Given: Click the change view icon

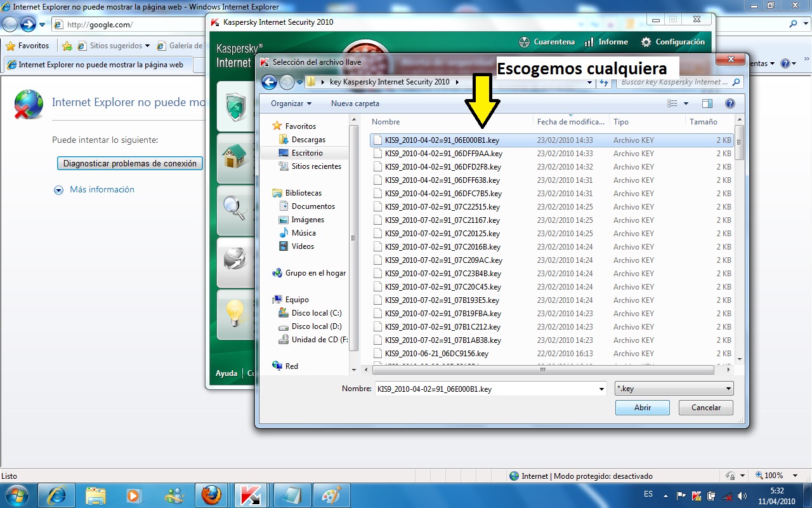Looking at the screenshot, I should [x=672, y=104].
